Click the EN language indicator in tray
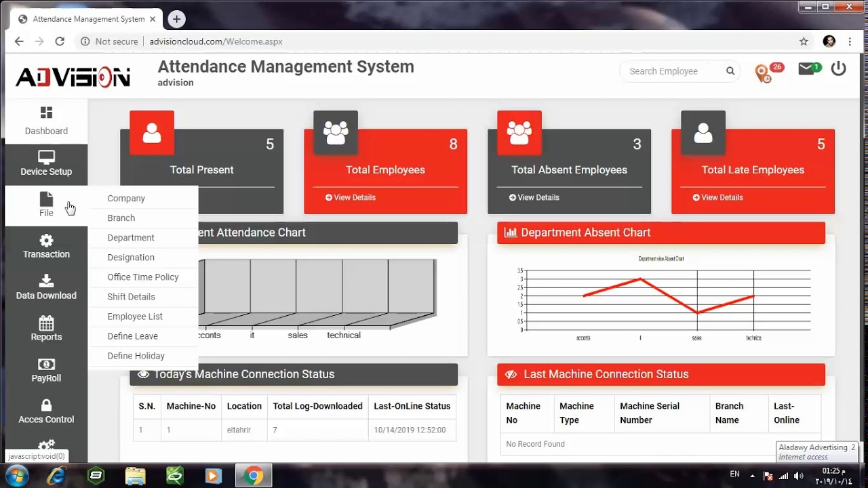This screenshot has width=868, height=488. 734,474
